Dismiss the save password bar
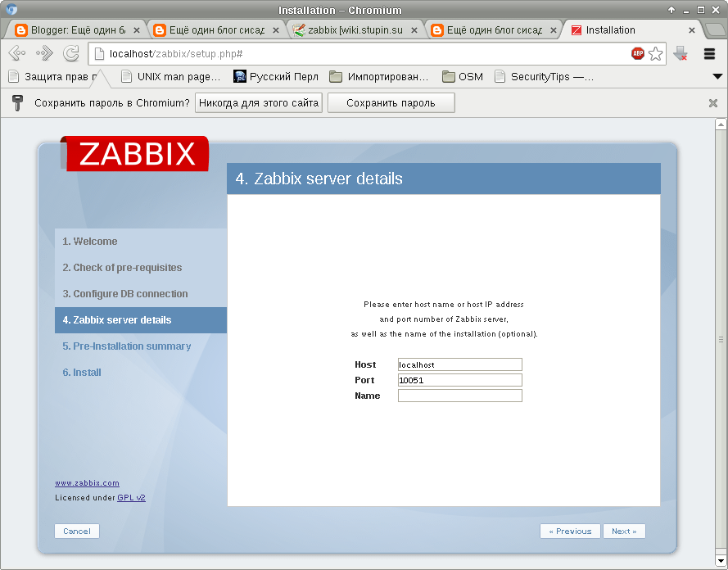 713,103
